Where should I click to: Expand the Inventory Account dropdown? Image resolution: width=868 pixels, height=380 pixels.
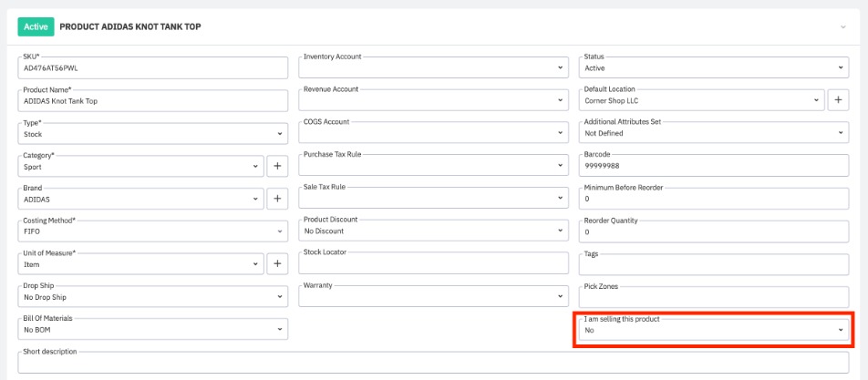434,67
